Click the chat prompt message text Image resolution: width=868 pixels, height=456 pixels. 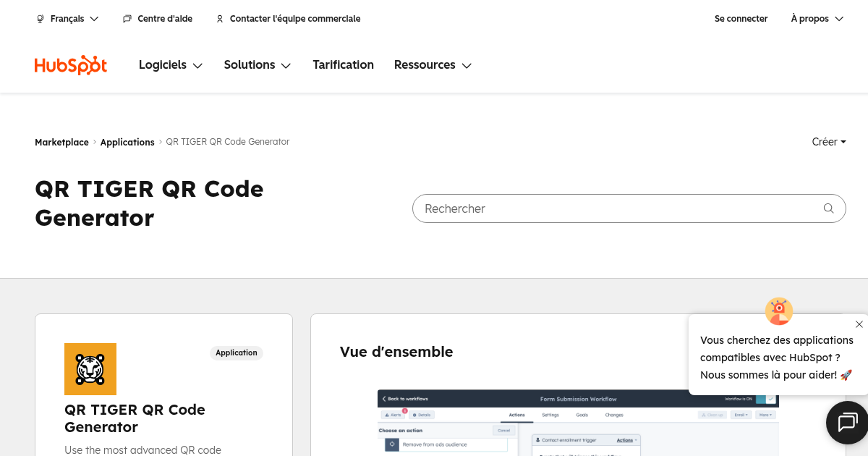tap(776, 358)
